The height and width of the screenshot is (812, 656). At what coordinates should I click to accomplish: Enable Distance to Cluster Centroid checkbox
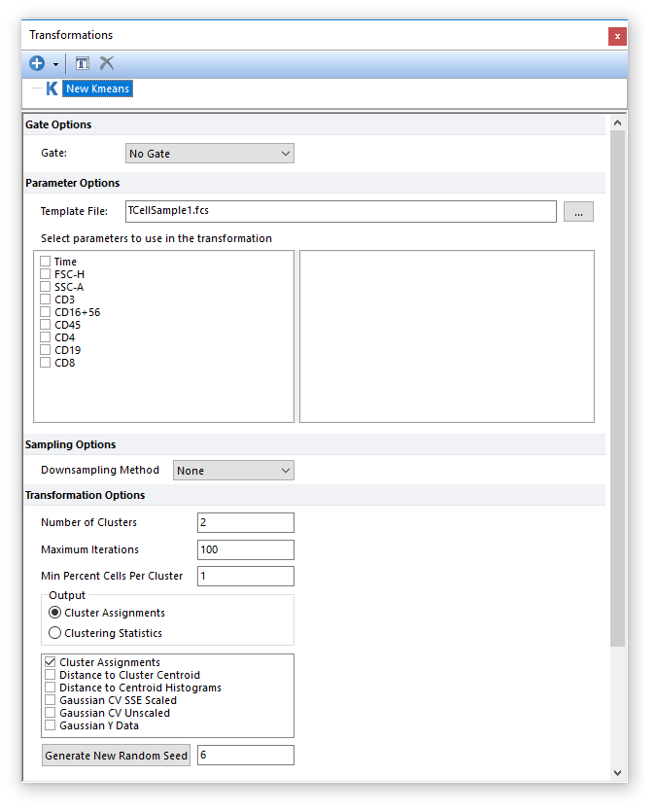coord(51,675)
